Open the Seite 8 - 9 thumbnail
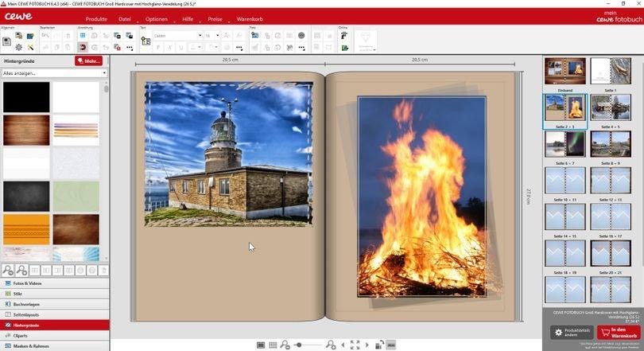Image resolution: width=644 pixels, height=351 pixels. (x=611, y=144)
